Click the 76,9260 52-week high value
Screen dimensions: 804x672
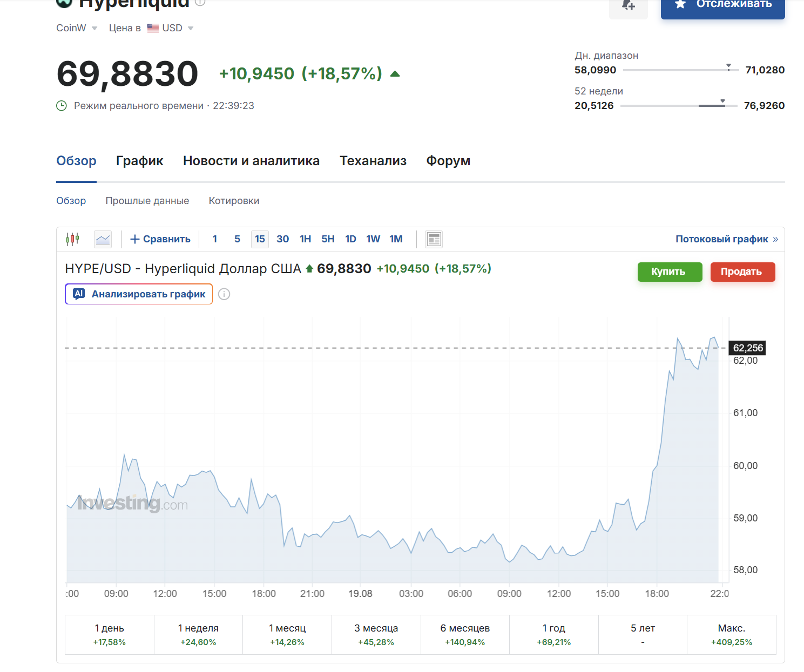point(764,106)
